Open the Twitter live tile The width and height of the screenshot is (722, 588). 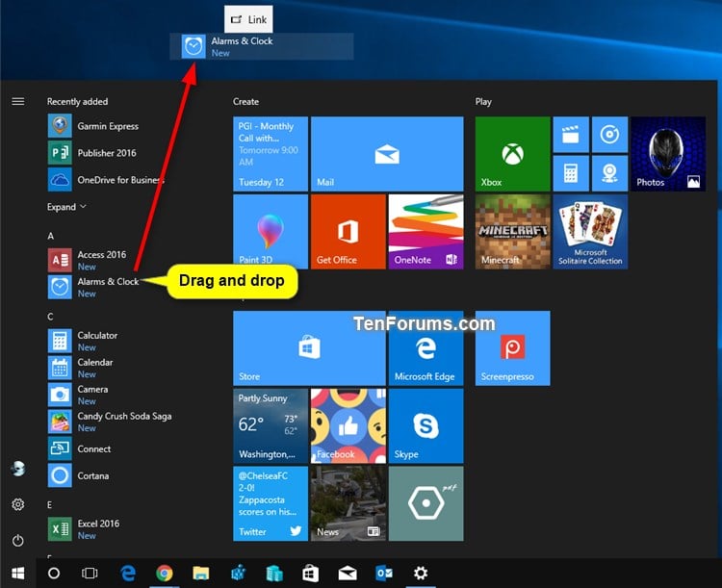pyautogui.click(x=271, y=503)
